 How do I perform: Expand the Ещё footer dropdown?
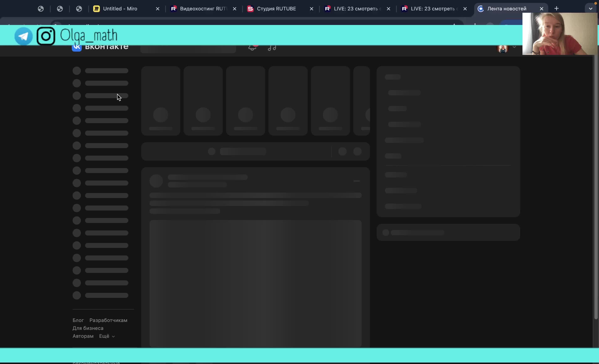tap(107, 336)
